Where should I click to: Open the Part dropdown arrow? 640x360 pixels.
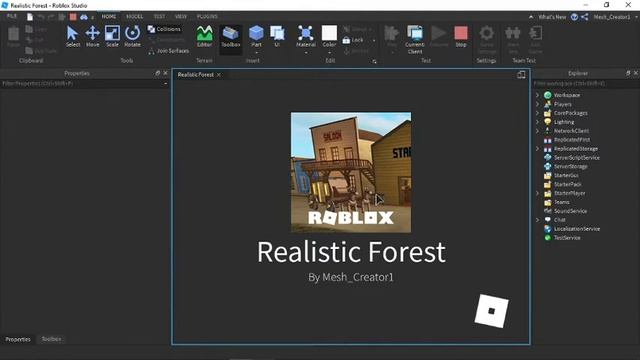coord(256,53)
